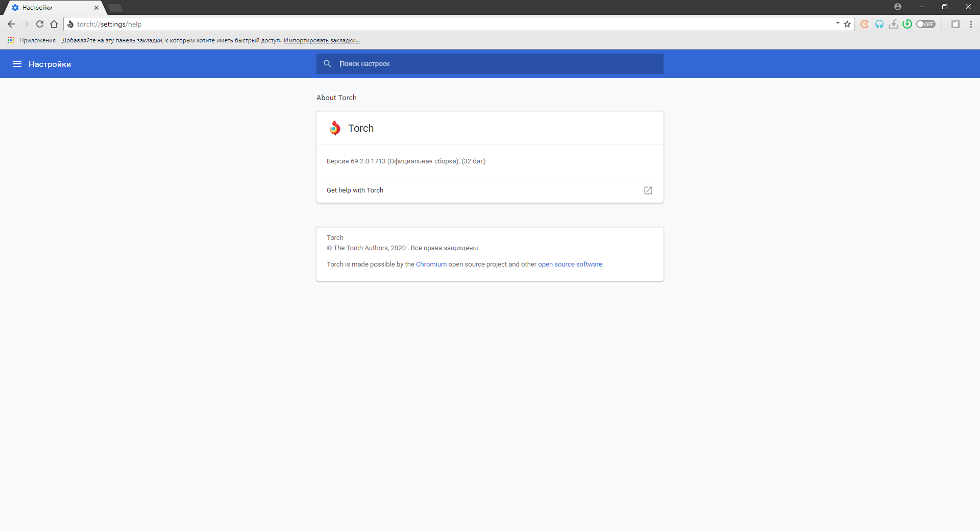Open Приложения apps shortcut in bookmarks bar
Image resolution: width=980 pixels, height=531 pixels.
click(x=32, y=40)
